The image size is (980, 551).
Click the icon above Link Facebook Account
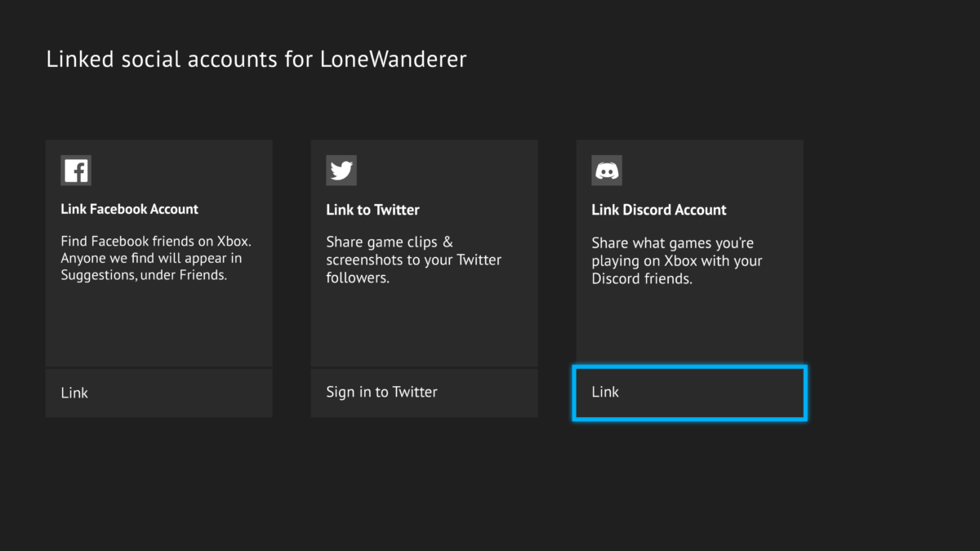pyautogui.click(x=75, y=170)
